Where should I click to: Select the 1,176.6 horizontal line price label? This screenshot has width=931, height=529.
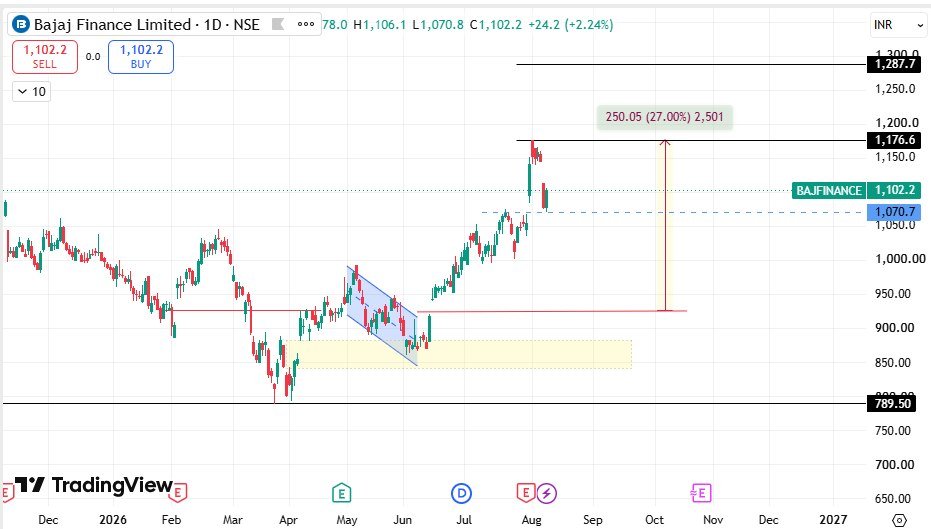coord(895,140)
